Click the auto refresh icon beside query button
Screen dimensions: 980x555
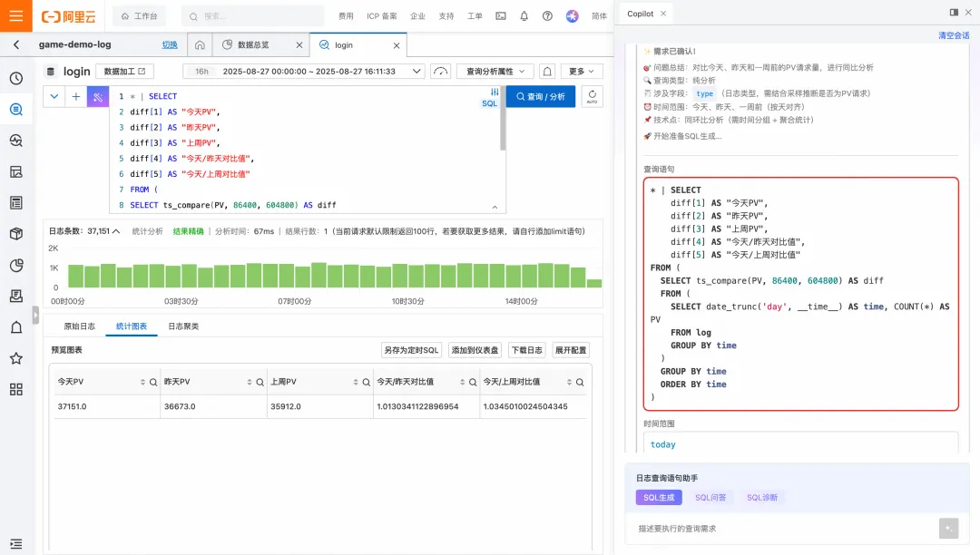coord(592,97)
